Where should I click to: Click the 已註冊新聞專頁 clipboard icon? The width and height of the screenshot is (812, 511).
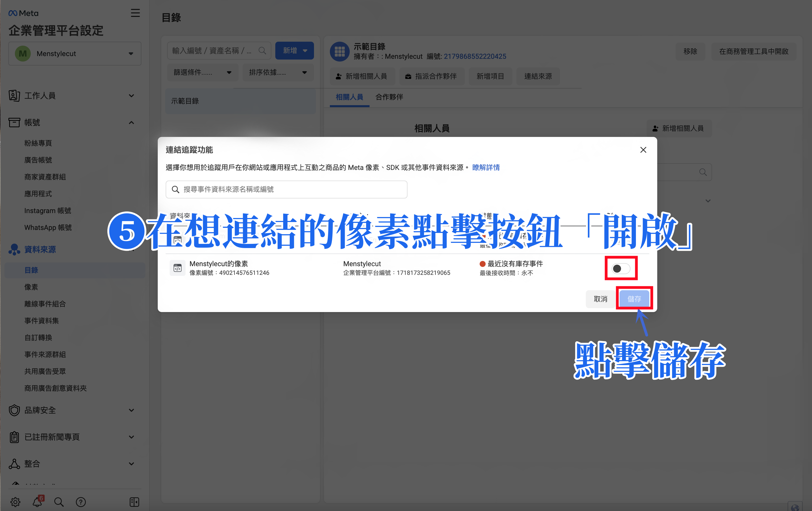point(14,437)
